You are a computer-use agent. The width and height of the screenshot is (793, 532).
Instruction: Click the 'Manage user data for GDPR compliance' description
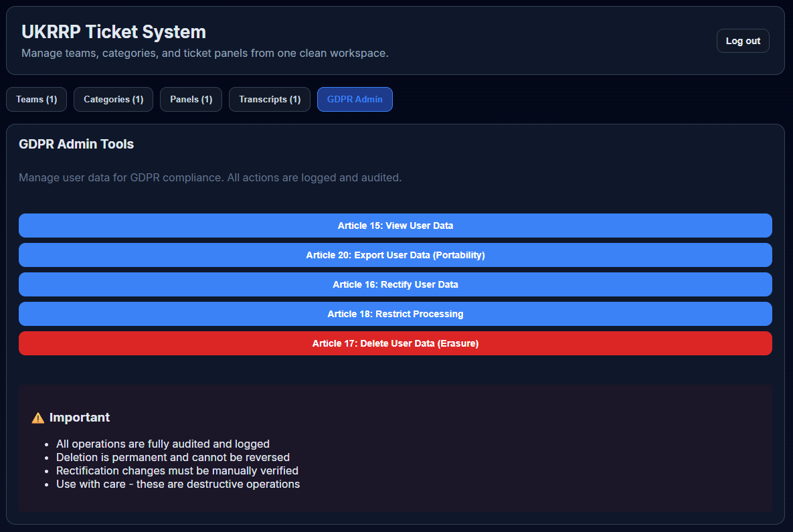[210, 178]
